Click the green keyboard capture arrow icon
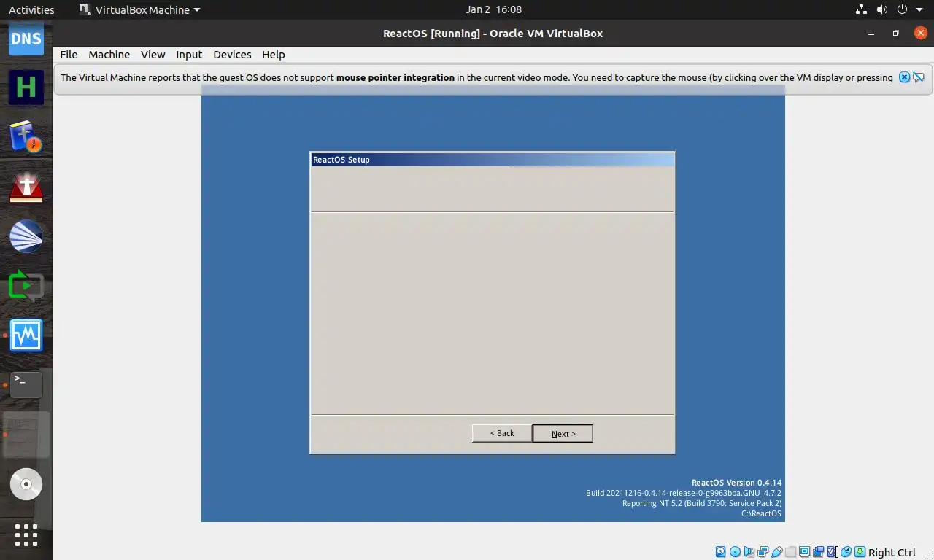This screenshot has width=934, height=560. 860,552
